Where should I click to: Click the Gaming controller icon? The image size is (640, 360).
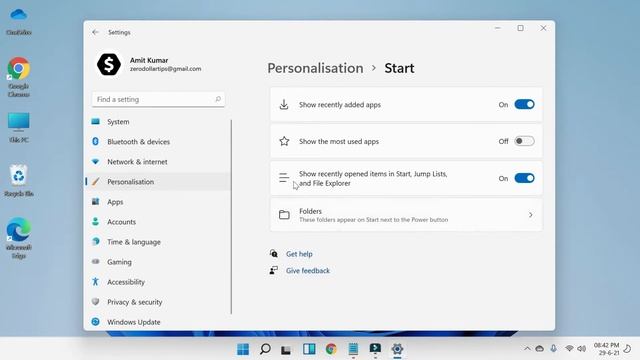click(x=96, y=262)
